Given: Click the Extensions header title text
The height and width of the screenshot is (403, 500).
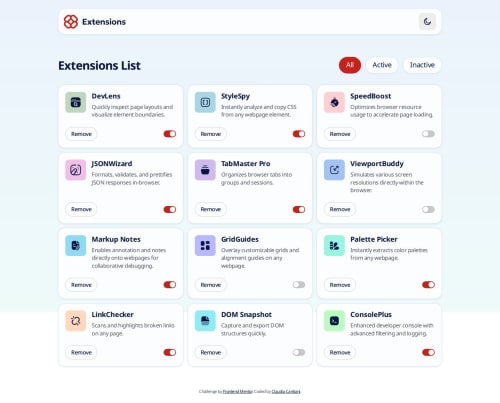Looking at the screenshot, I should (104, 22).
